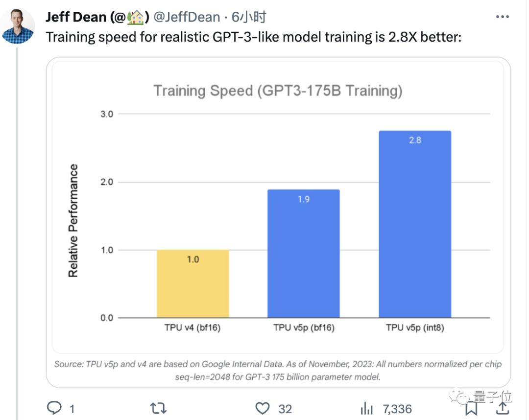Viewport: 529px width, 420px height.
Task: Click the chart title Training Speed
Action: point(278,91)
